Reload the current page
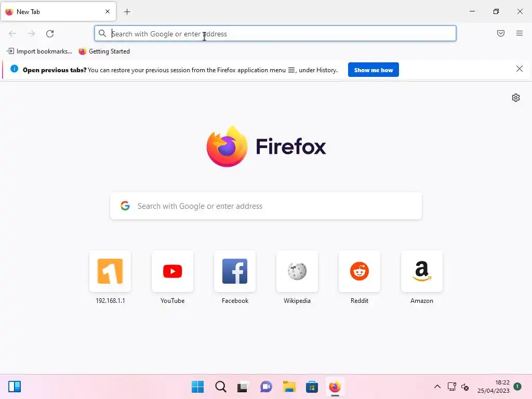This screenshot has height=399, width=532. [50, 34]
